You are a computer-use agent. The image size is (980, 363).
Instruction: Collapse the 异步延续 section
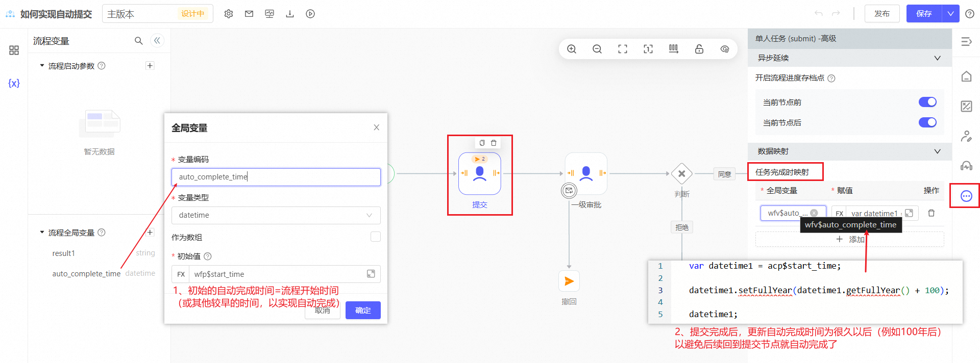(x=937, y=58)
